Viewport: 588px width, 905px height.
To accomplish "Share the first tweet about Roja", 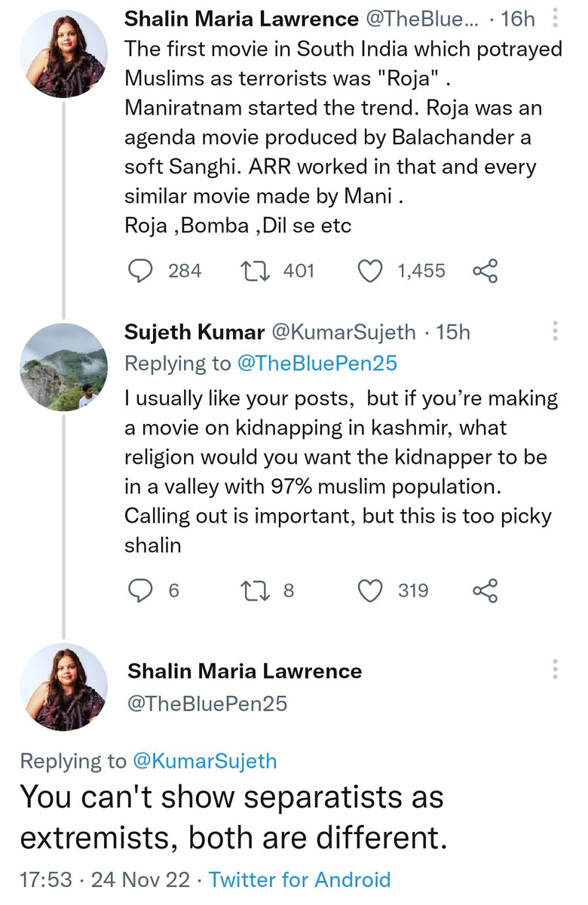I will pyautogui.click(x=485, y=271).
